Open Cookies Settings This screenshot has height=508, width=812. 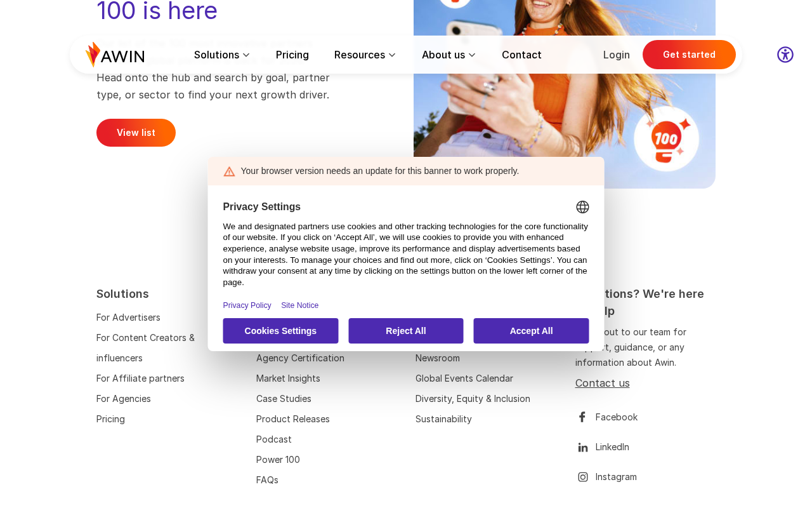pos(280,331)
